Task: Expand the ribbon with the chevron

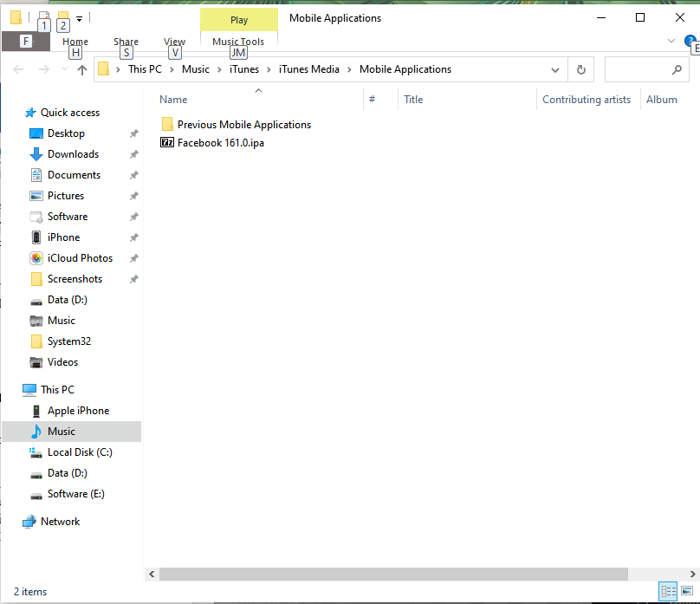Action: 671,41
